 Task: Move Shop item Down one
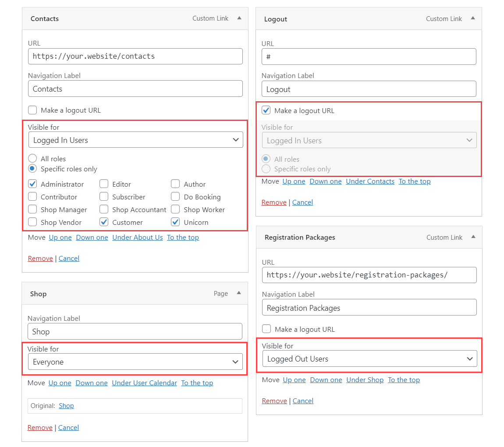(92, 383)
